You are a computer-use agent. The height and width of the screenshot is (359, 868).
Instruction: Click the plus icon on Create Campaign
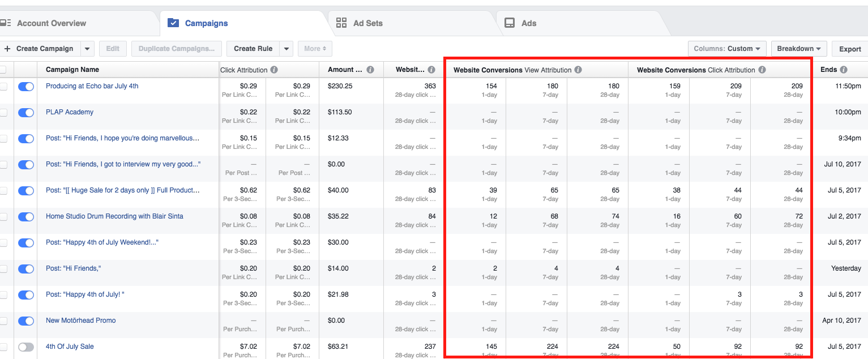[x=7, y=49]
